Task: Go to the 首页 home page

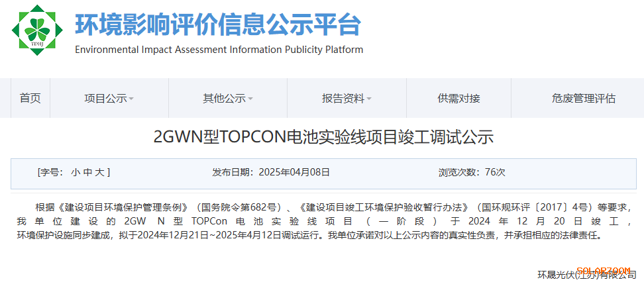Action: (30, 98)
